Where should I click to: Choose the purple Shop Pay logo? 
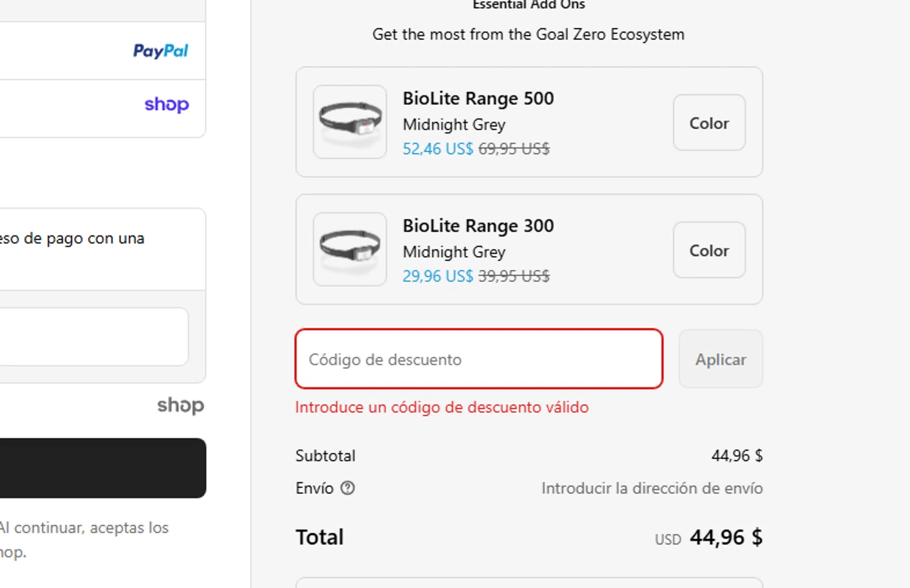click(x=167, y=104)
